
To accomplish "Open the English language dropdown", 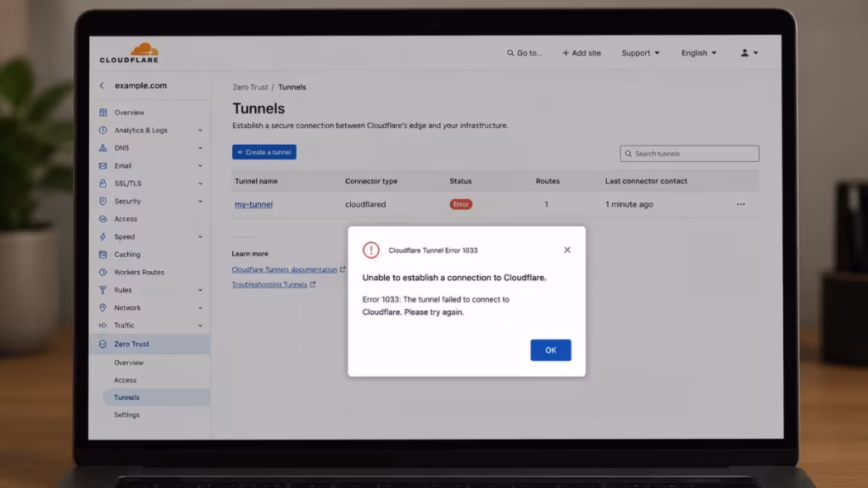I will 698,53.
